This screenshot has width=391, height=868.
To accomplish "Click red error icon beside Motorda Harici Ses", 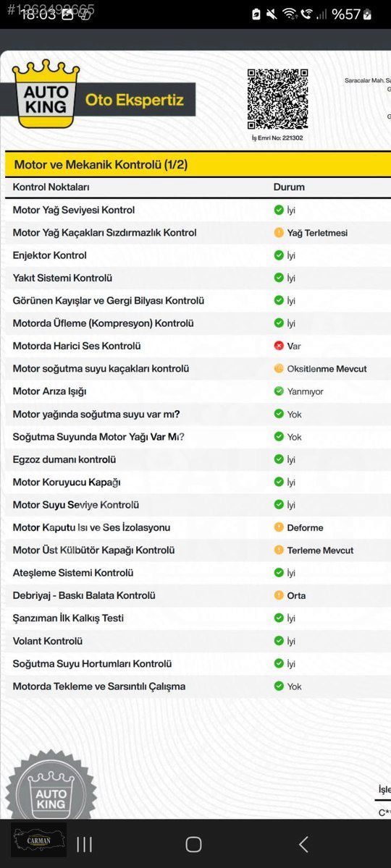I will pos(279,346).
